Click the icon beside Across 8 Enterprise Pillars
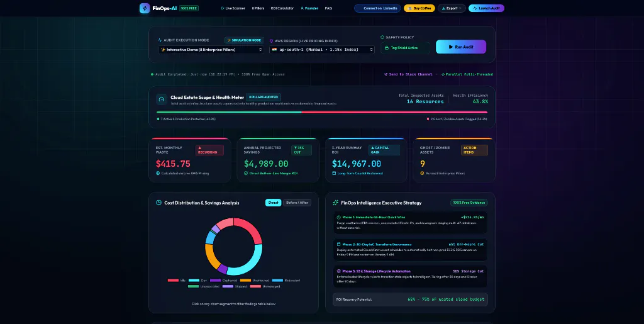This screenshot has width=644, height=324. [x=422, y=173]
